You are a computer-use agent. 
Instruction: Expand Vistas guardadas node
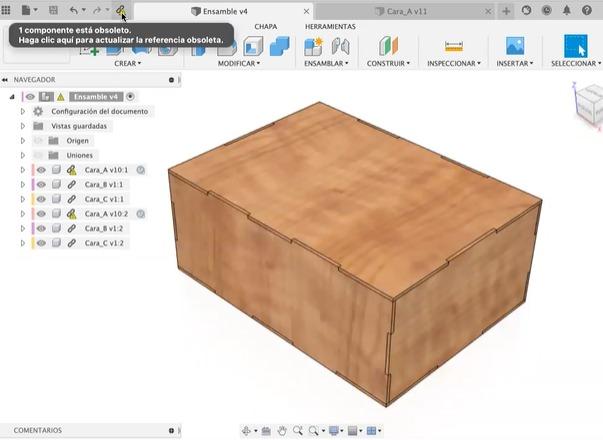tap(23, 126)
